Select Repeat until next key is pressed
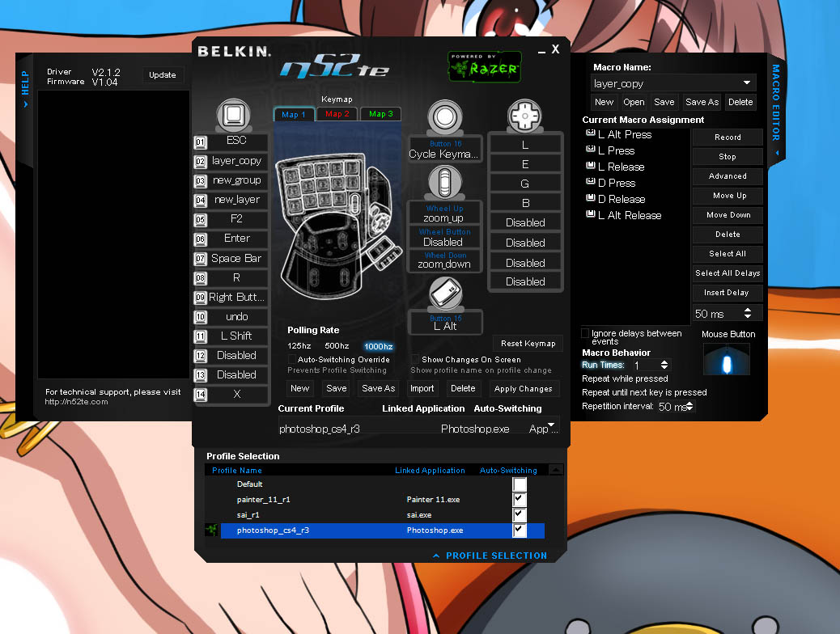 point(644,392)
